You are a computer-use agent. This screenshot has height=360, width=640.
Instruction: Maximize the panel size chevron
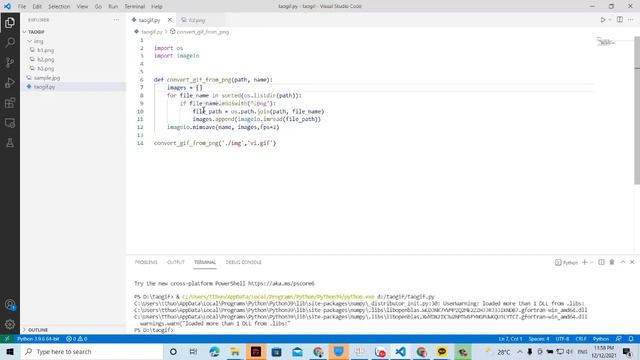click(622, 262)
